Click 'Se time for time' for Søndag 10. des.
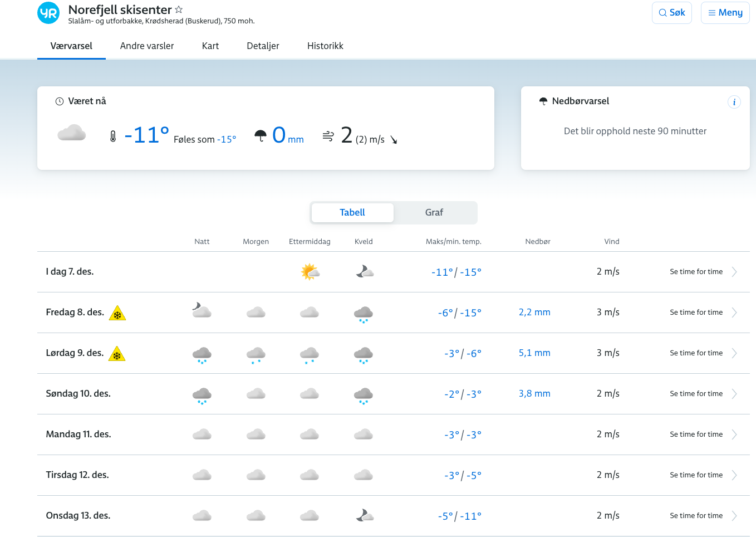This screenshot has height=537, width=756. pyautogui.click(x=696, y=394)
